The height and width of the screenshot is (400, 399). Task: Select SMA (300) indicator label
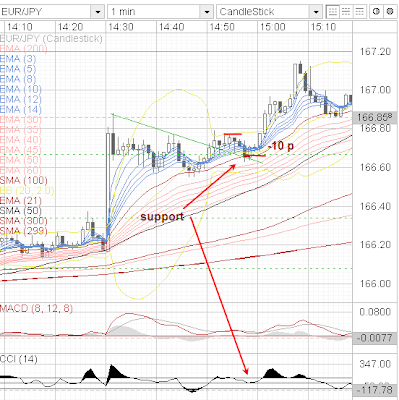(x=24, y=221)
